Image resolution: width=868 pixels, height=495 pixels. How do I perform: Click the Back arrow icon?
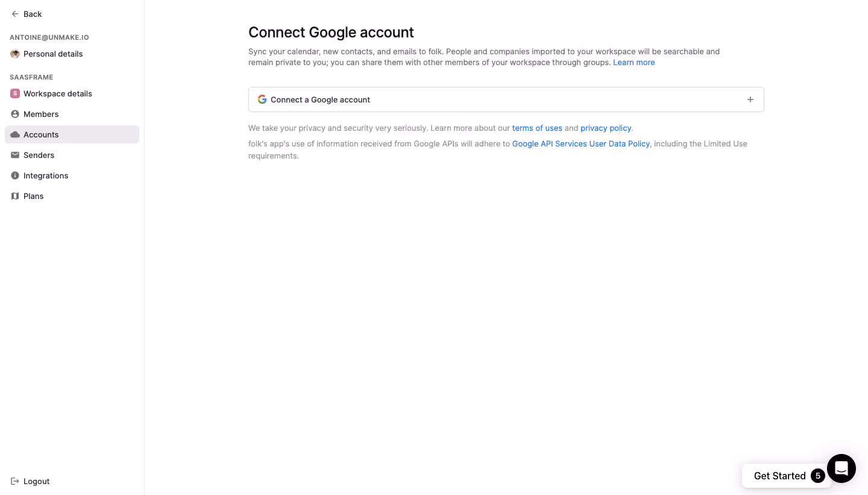point(15,14)
